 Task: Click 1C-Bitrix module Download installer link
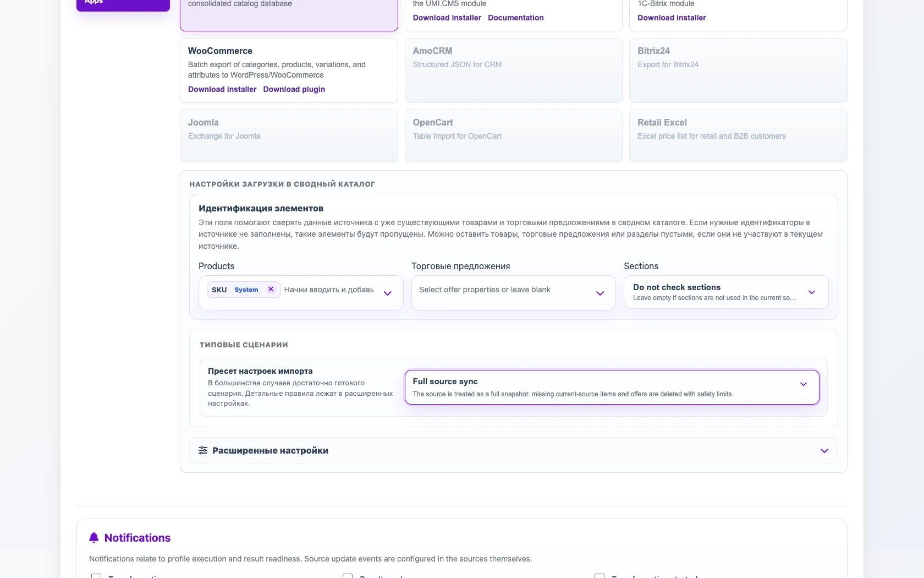click(x=672, y=18)
